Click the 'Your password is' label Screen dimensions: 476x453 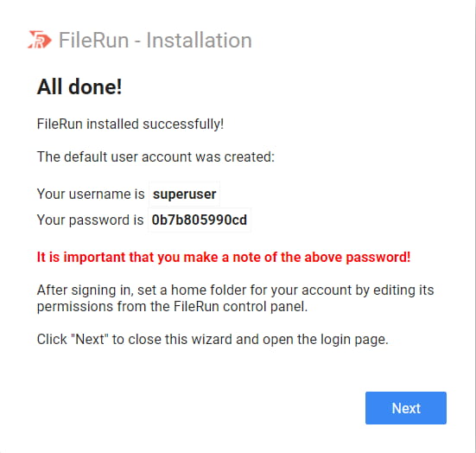90,220
